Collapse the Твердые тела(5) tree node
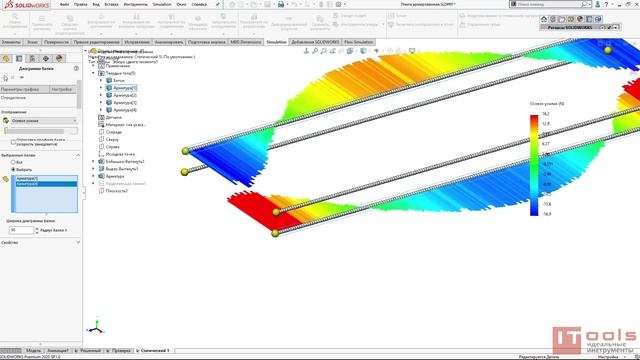 point(94,73)
